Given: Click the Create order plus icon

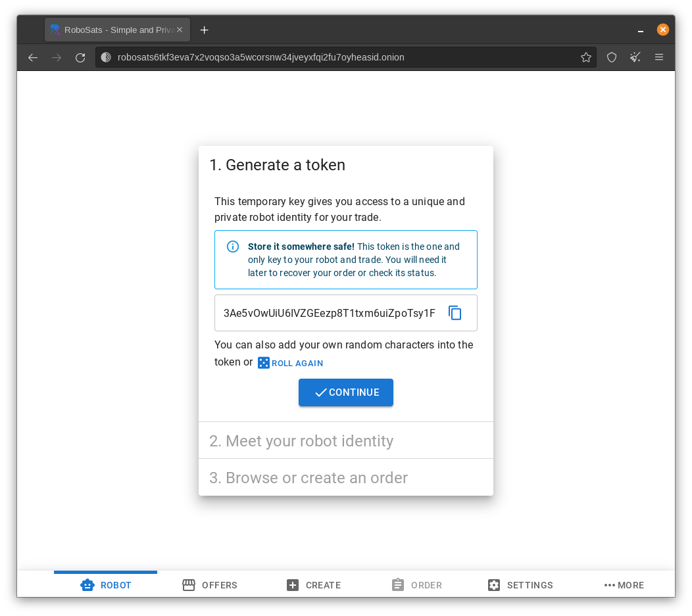Looking at the screenshot, I should [292, 584].
